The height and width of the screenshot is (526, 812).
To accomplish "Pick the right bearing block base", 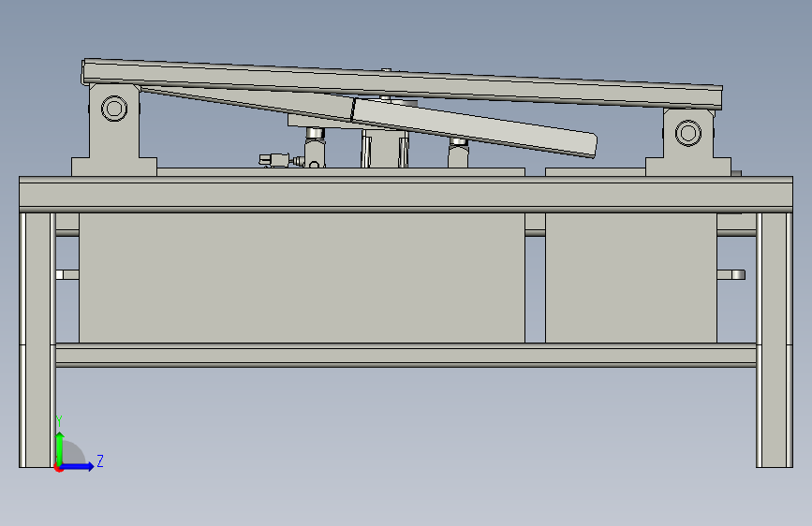I will click(688, 167).
